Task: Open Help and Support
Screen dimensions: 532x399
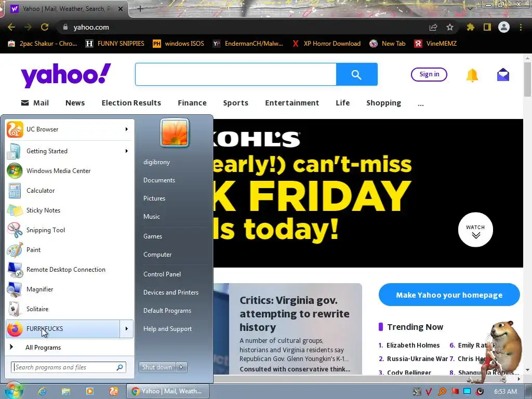Action: 168,329
